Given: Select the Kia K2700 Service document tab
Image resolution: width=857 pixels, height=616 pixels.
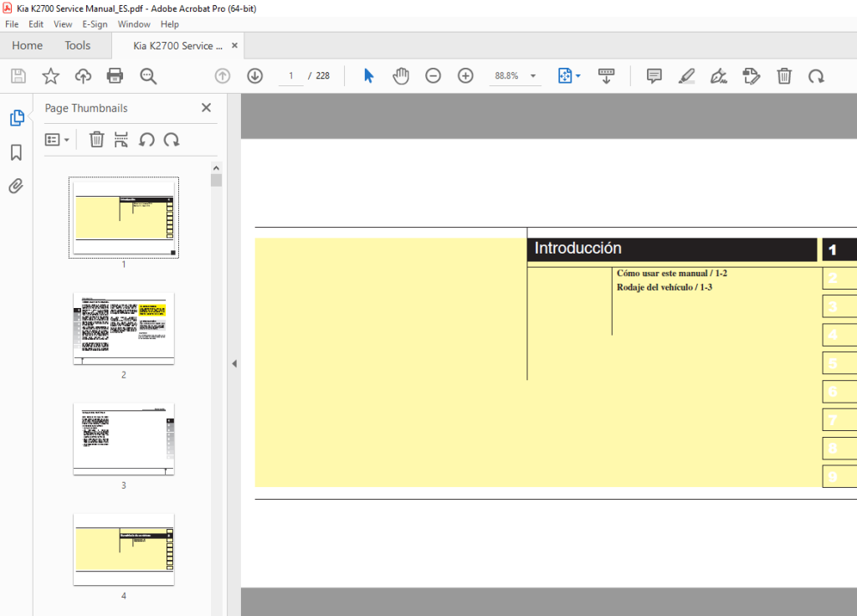Looking at the screenshot, I should pyautogui.click(x=177, y=46).
